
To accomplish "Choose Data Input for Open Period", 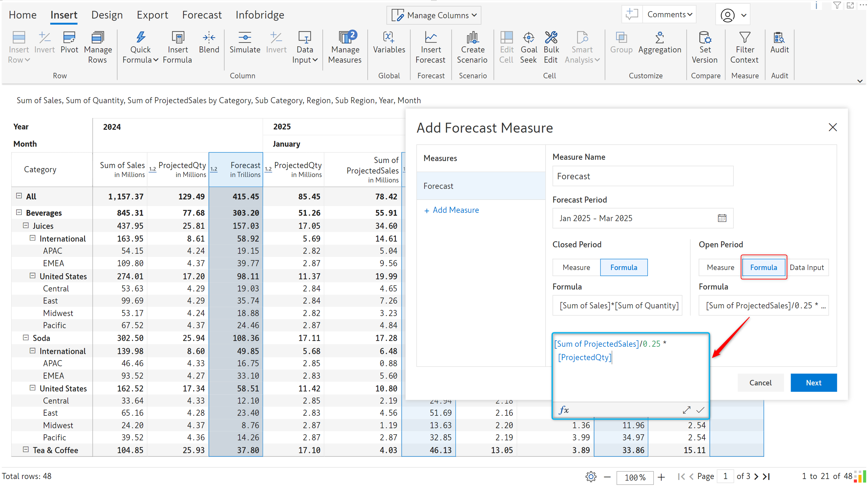I will 807,267.
